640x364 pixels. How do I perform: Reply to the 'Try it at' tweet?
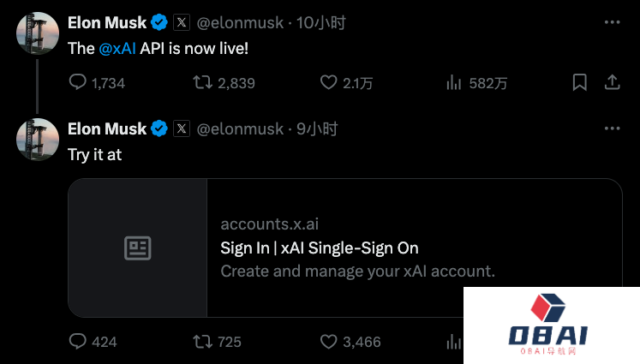(x=78, y=341)
